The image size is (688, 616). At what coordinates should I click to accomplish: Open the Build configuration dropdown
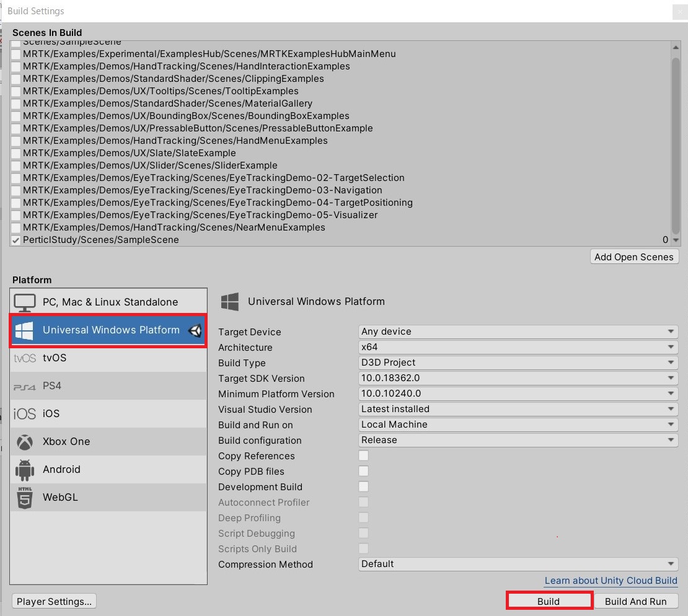click(x=518, y=440)
